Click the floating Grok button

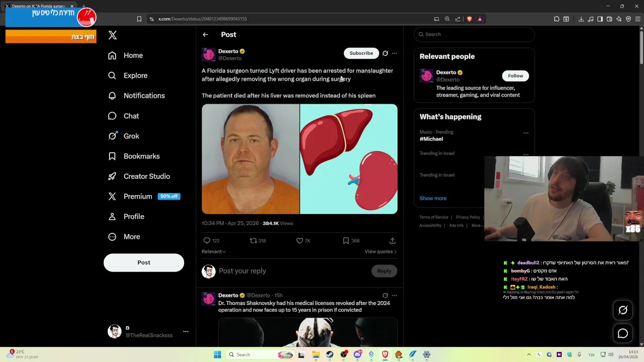tap(623, 310)
